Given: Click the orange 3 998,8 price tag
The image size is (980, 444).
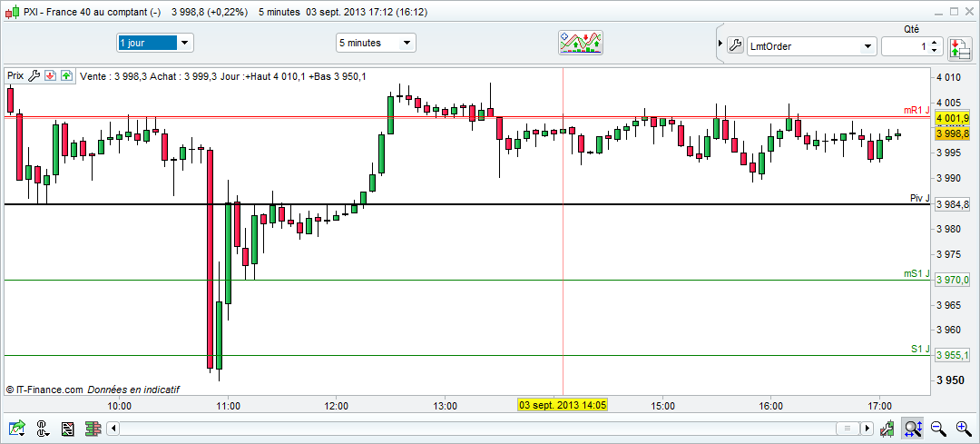Looking at the screenshot, I should point(952,133).
